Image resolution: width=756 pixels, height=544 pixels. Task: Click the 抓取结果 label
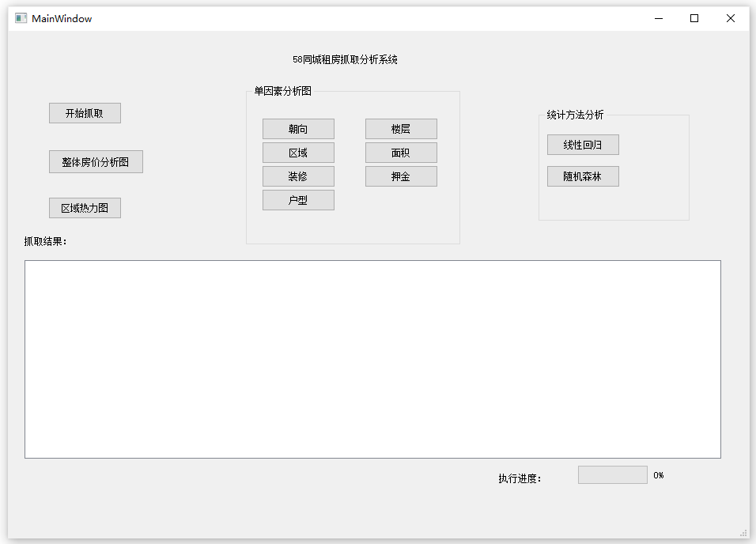[x=45, y=242]
